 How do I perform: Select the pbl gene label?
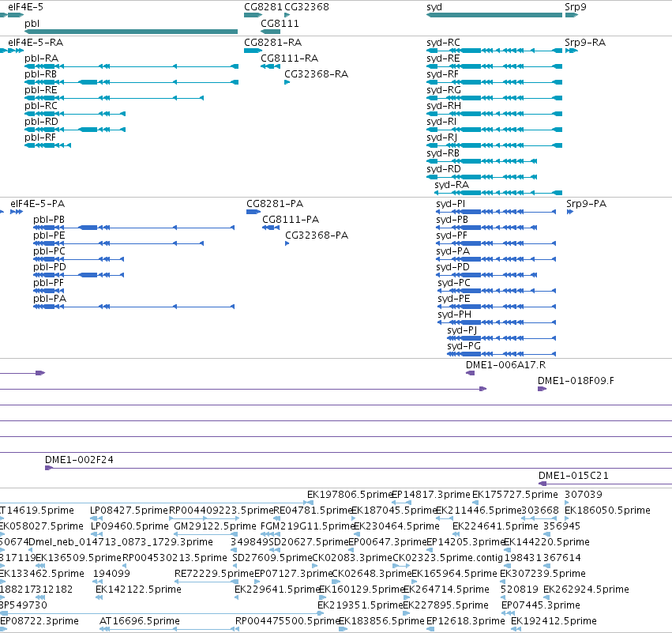(x=32, y=24)
